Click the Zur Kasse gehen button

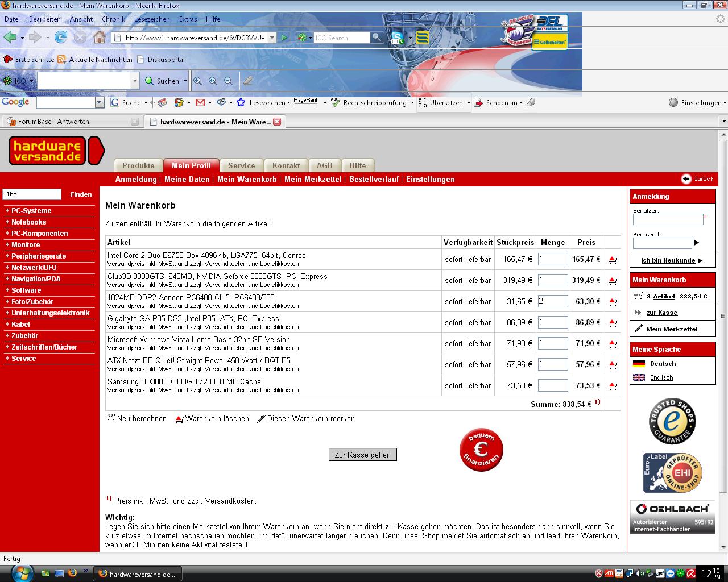[x=363, y=455]
